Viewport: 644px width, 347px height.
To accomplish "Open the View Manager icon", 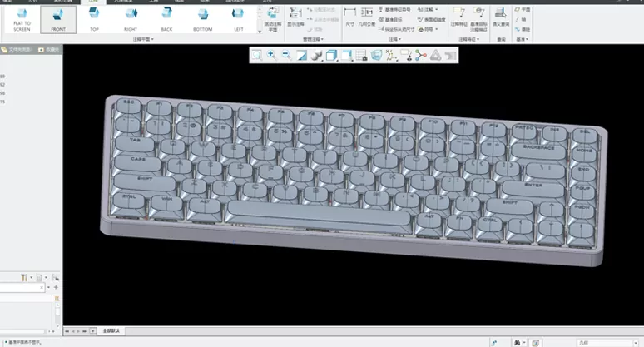I will coord(361,55).
